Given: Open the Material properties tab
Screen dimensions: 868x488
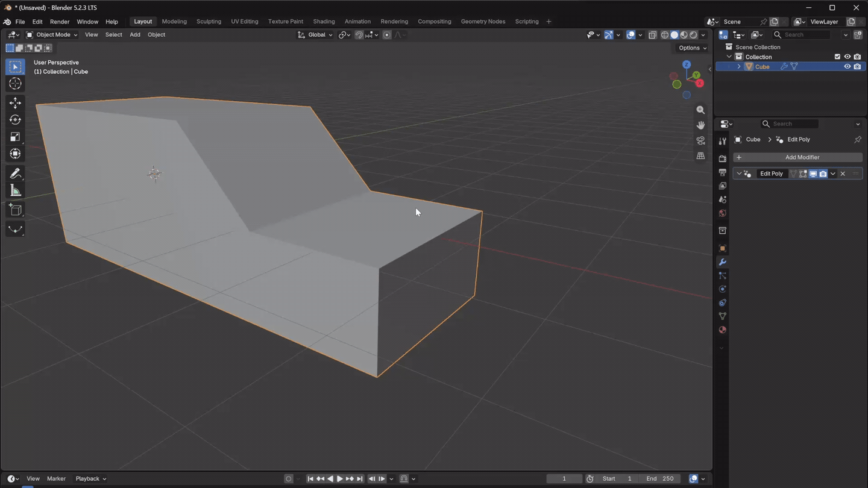Looking at the screenshot, I should (x=722, y=330).
